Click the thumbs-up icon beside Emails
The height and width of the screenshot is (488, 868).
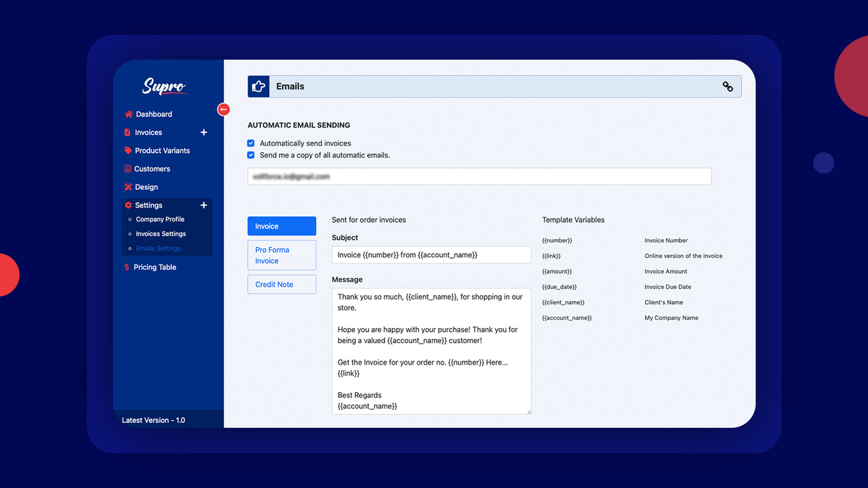258,86
